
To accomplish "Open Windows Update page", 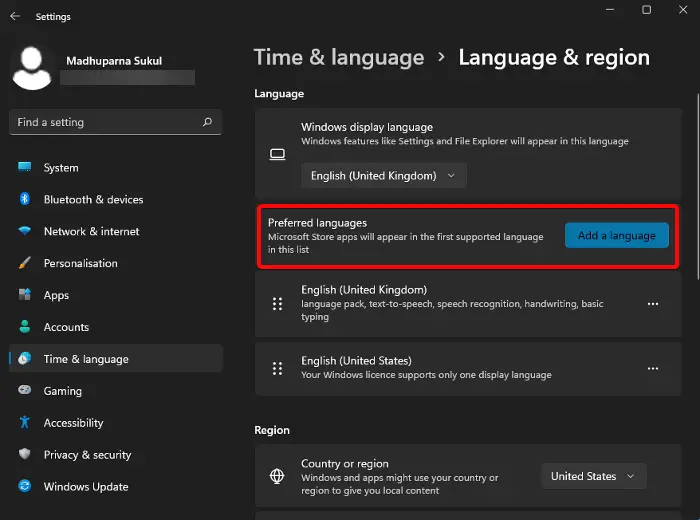I will (x=116, y=486).
